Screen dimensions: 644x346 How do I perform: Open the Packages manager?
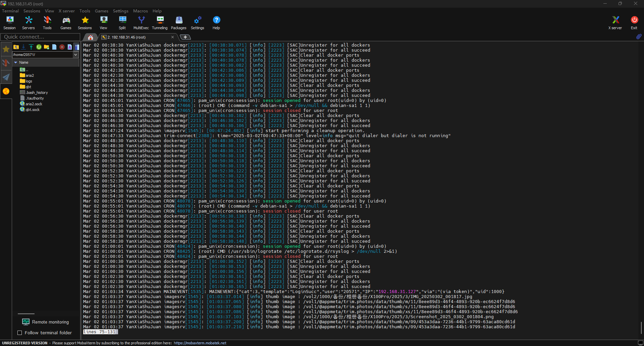pos(179,23)
